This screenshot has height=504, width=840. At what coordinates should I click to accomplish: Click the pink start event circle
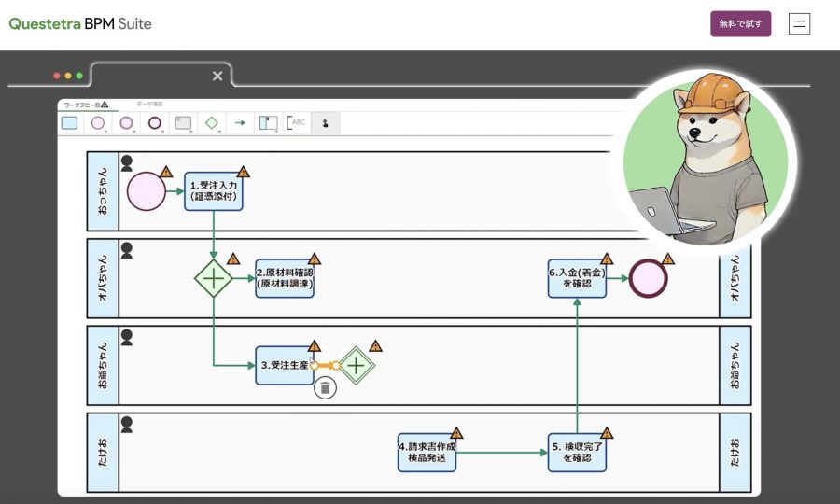coord(147,191)
